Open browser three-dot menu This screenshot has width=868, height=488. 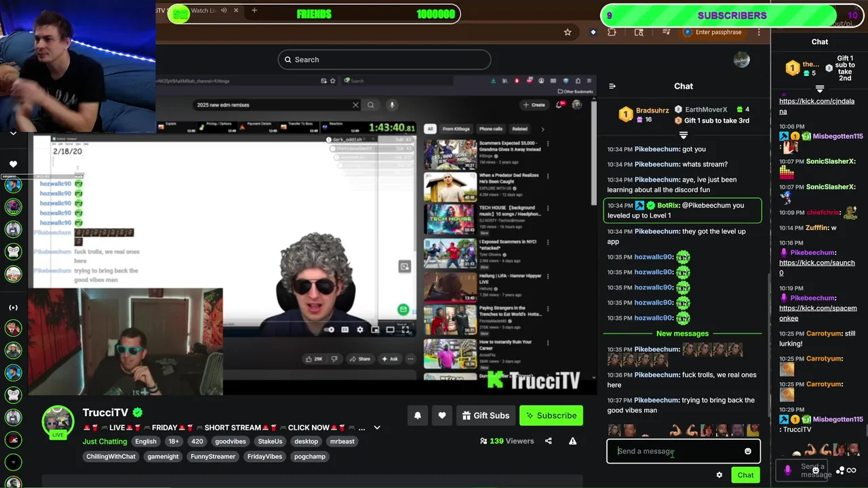point(759,32)
